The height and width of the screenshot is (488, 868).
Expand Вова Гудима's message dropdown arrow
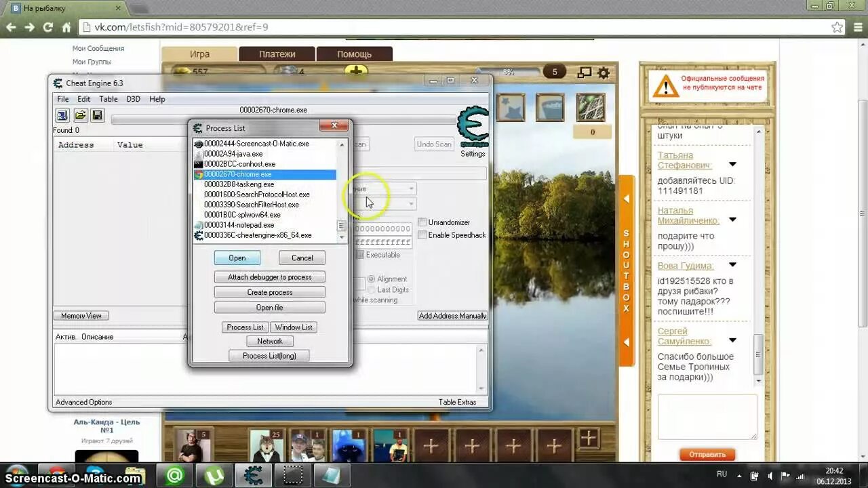point(732,265)
